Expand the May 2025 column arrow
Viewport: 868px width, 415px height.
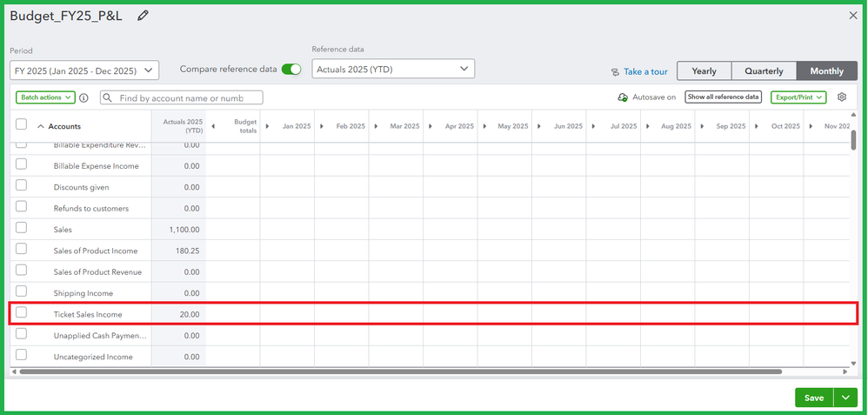click(x=484, y=126)
